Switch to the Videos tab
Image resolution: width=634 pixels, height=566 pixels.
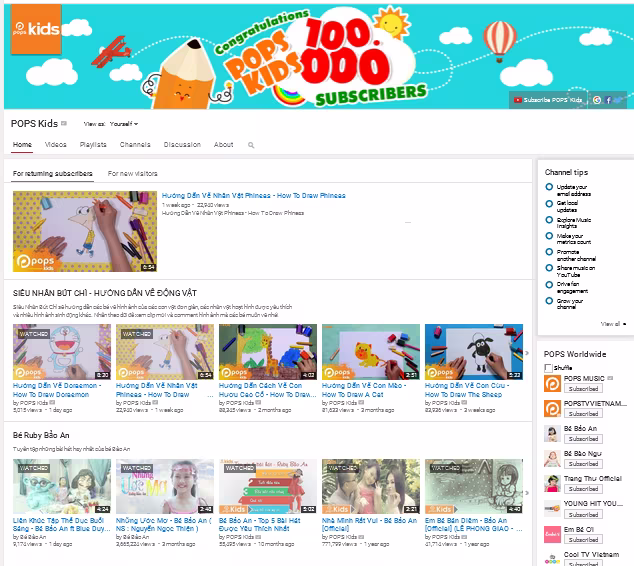click(55, 144)
